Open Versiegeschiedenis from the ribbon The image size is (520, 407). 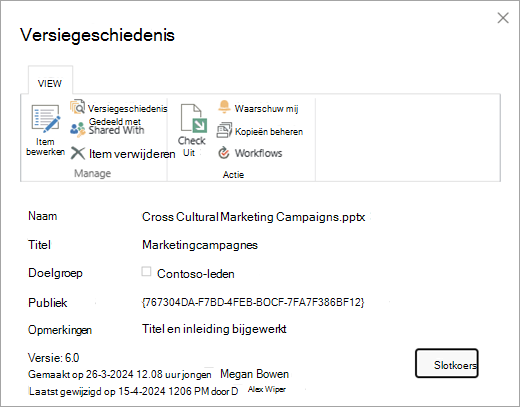pos(127,109)
